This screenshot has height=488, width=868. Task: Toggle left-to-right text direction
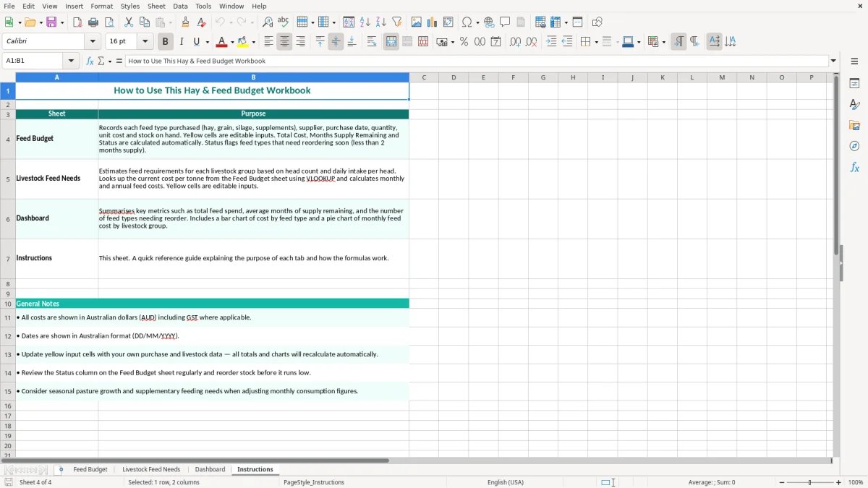[x=678, y=42]
